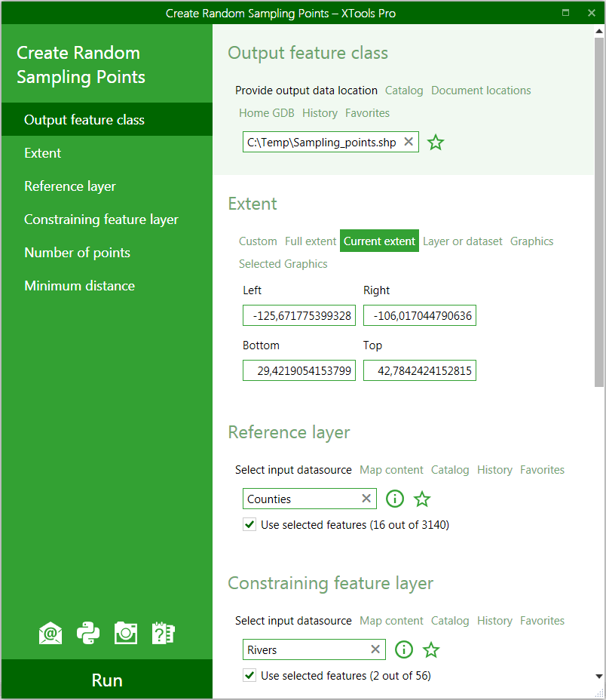Open Favorites for output data location
The height and width of the screenshot is (700, 606).
[x=367, y=113]
